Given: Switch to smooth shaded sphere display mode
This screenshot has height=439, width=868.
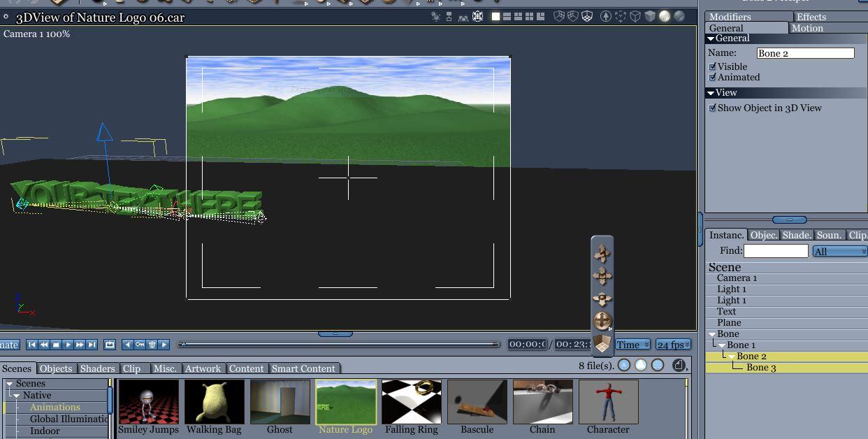Looking at the screenshot, I should pyautogui.click(x=664, y=16).
